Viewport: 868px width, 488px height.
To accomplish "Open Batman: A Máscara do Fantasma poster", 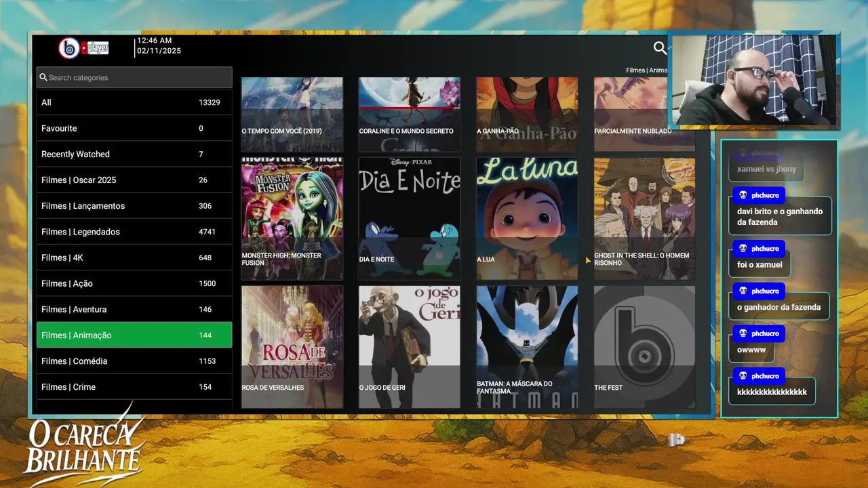I will point(527,347).
